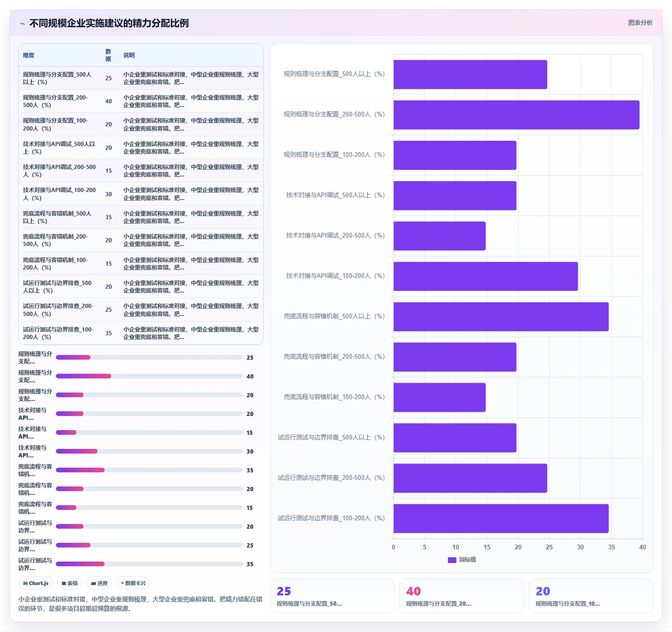This screenshot has width=672, height=632.
Task: Click the 技术对接与API progress bar valued 15
Action: (149, 432)
